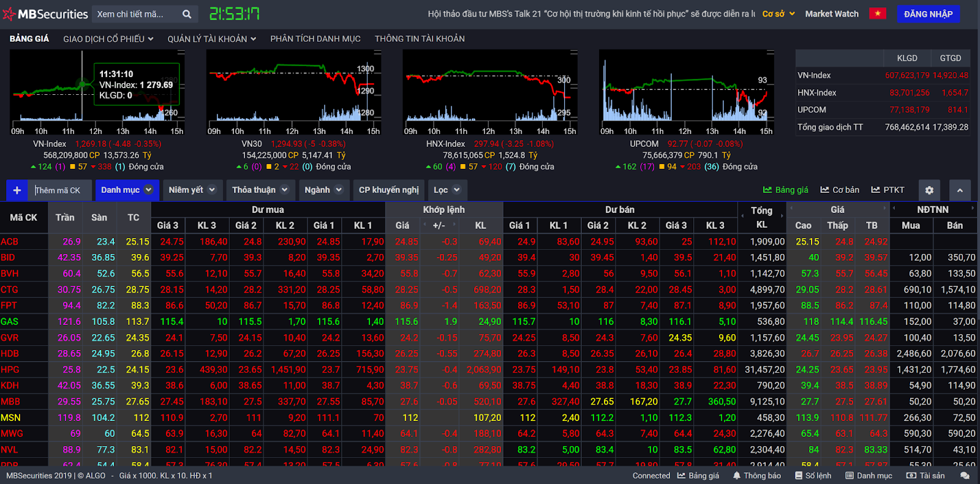Click the MBSecurities logo
The image size is (980, 484).
point(46,14)
